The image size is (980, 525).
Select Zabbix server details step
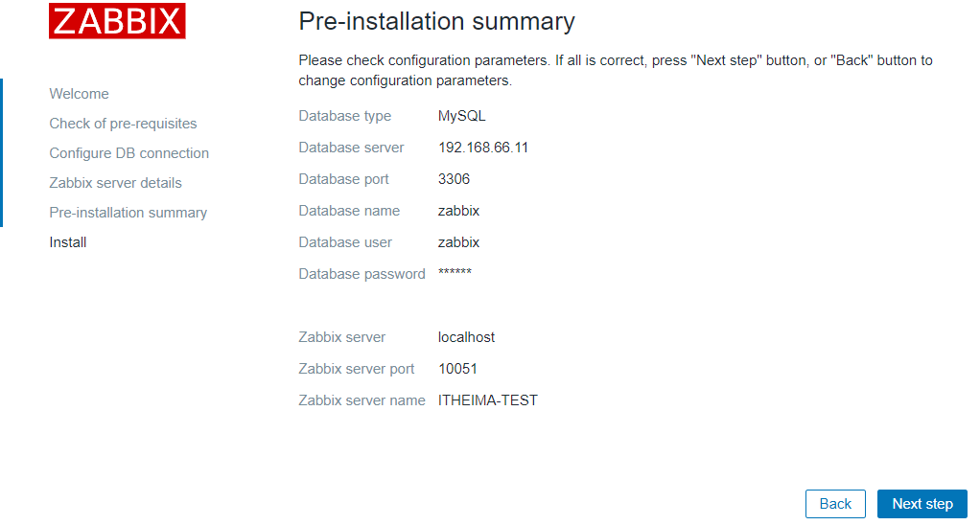tap(115, 183)
